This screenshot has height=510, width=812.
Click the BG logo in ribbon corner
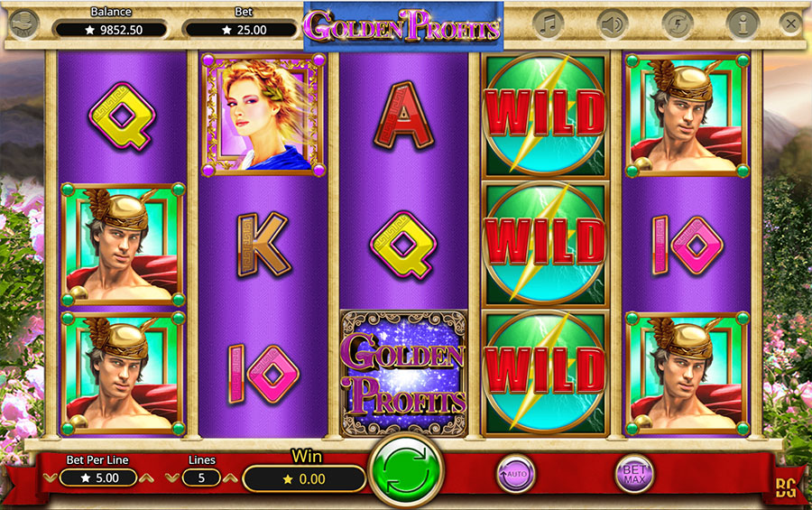[785, 487]
